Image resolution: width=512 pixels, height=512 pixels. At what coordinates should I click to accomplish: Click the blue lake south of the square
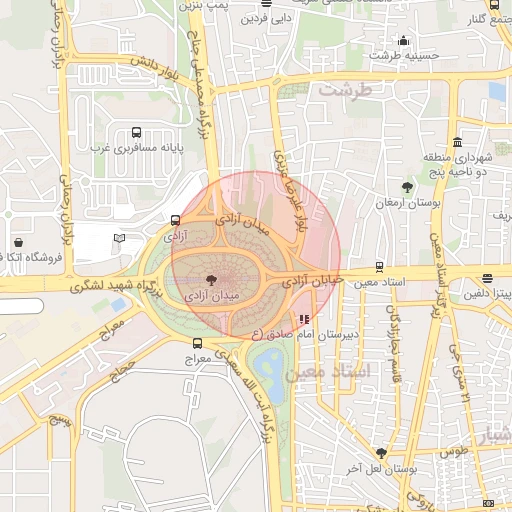pyautogui.click(x=271, y=375)
